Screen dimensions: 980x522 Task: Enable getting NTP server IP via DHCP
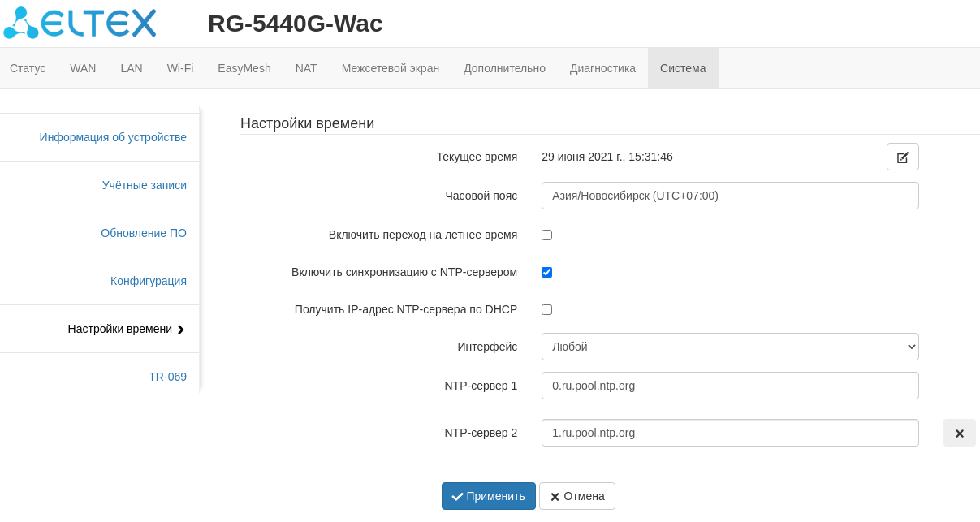tap(546, 309)
